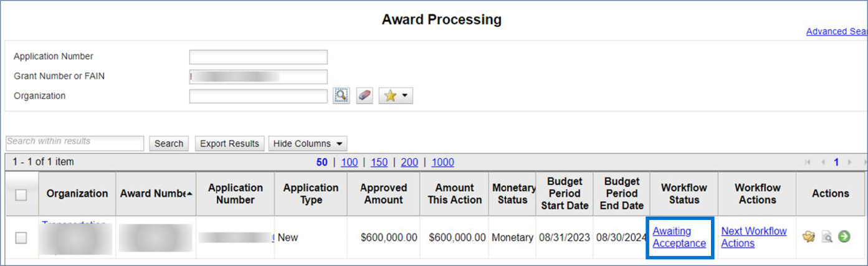
Task: Click the eraser clear-search icon
Action: [364, 96]
